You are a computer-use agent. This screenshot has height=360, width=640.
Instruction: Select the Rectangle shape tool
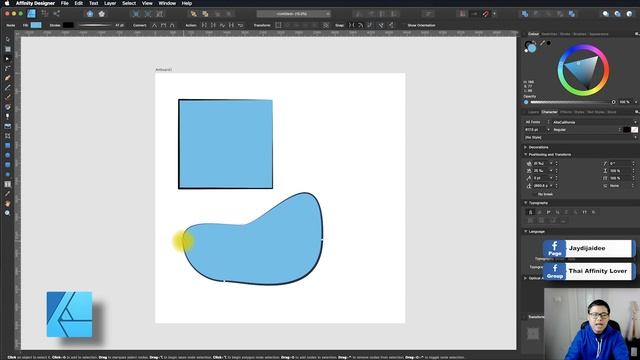pos(7,145)
